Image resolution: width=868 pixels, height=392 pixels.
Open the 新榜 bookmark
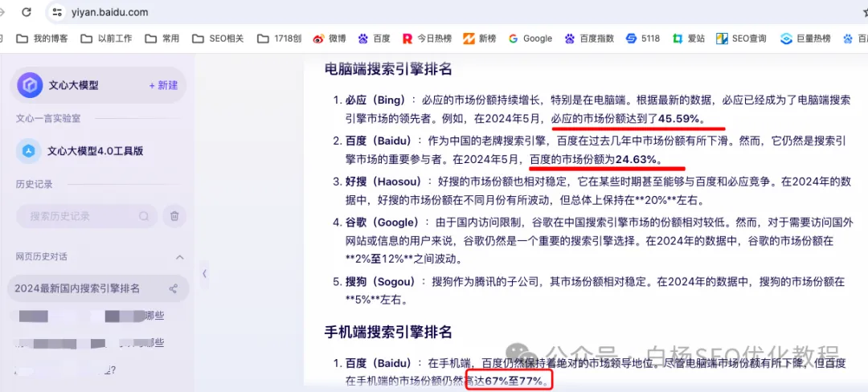click(x=480, y=38)
